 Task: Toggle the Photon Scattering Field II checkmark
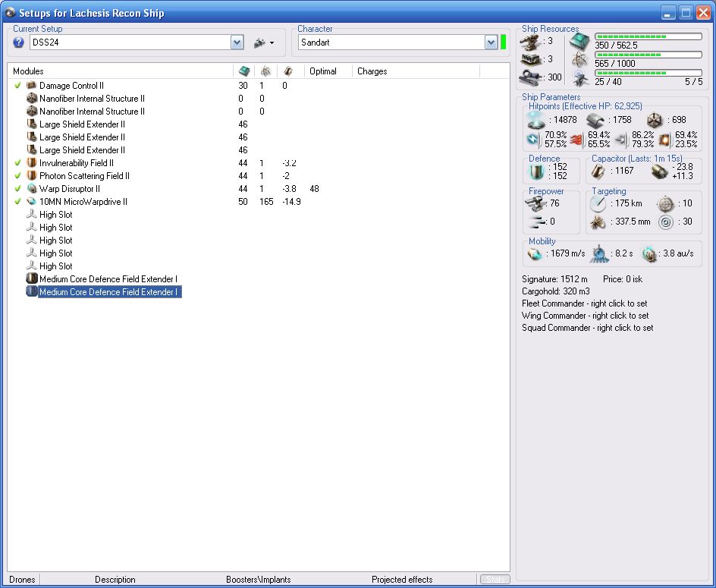coord(17,175)
